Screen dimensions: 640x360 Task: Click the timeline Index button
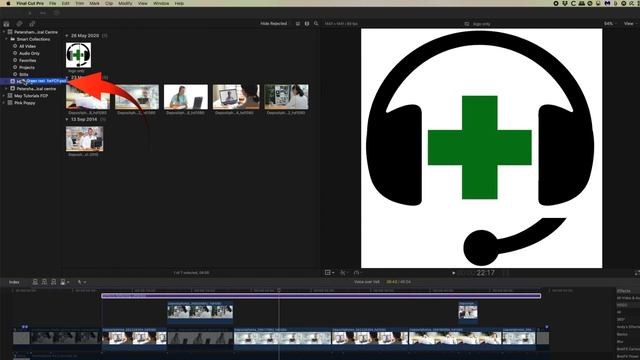click(x=14, y=282)
